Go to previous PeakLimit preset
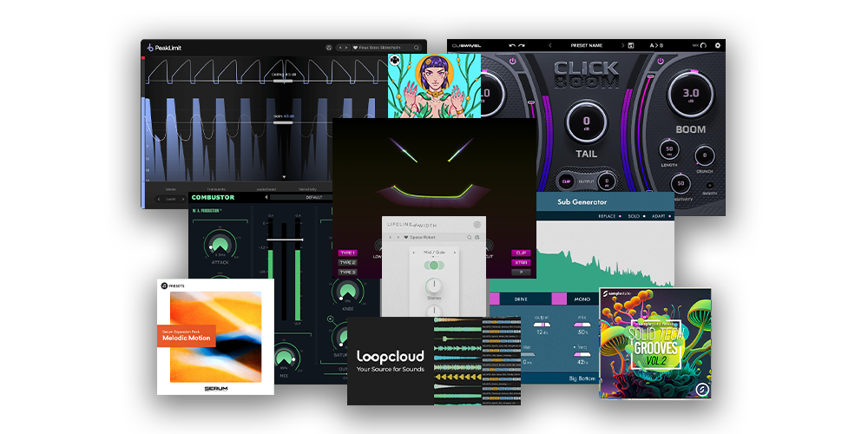Screen dimensions: 868x434 coord(340,48)
